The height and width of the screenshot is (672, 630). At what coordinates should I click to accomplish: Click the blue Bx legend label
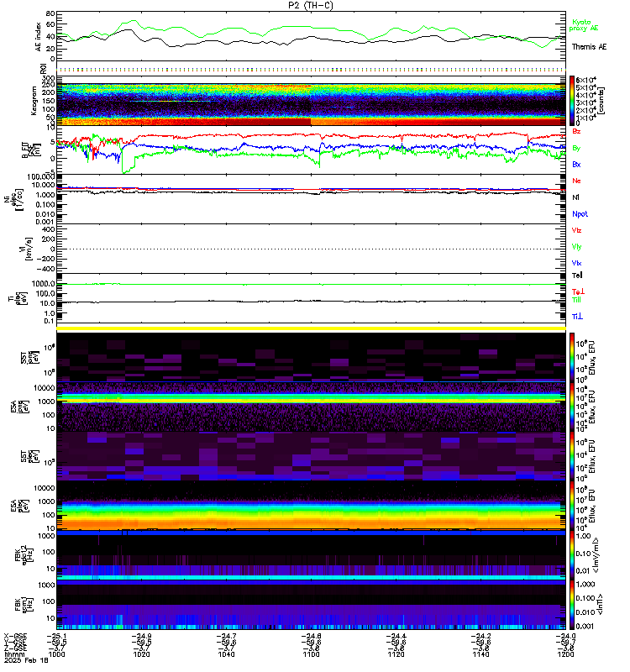576,165
